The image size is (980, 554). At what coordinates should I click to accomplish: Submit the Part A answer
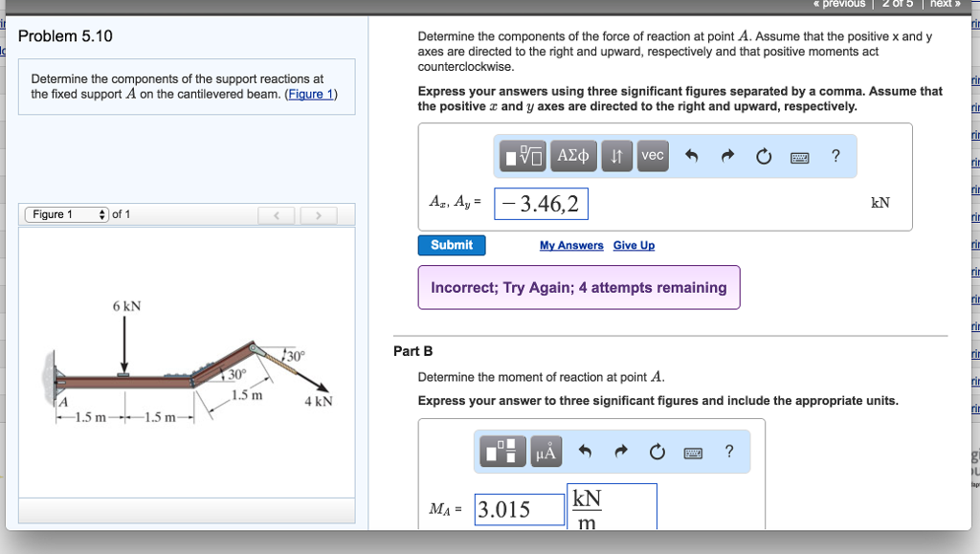(x=451, y=245)
